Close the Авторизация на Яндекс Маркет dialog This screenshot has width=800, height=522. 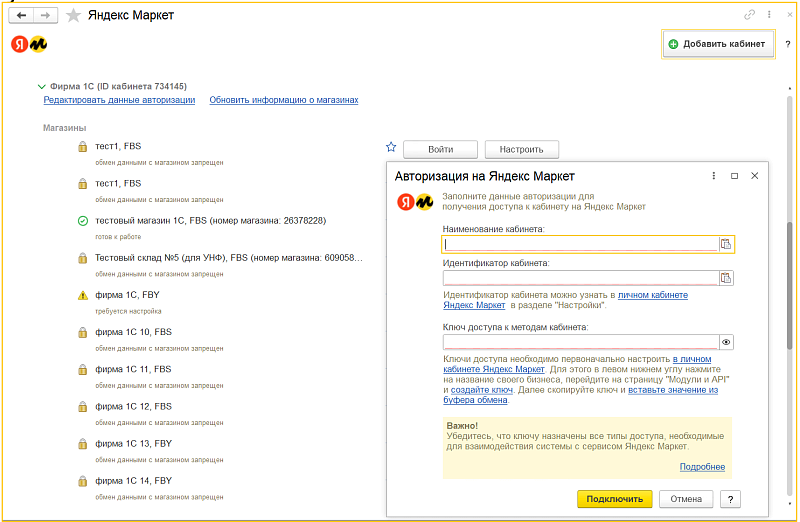click(x=755, y=176)
